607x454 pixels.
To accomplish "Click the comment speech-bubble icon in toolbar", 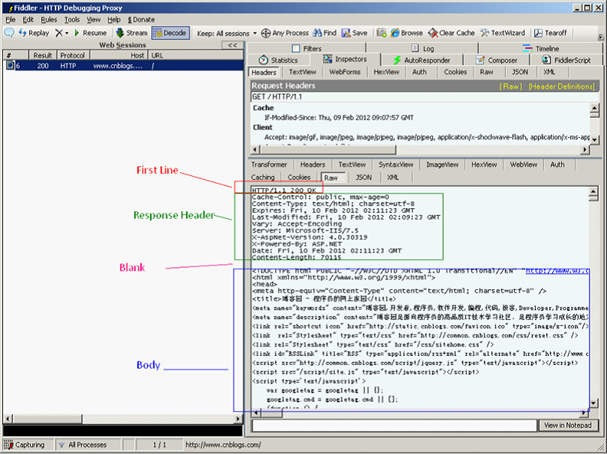I will (x=9, y=33).
